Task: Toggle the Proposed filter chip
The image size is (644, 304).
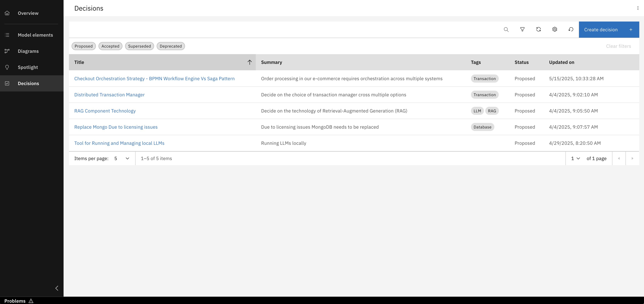Action: [x=84, y=46]
